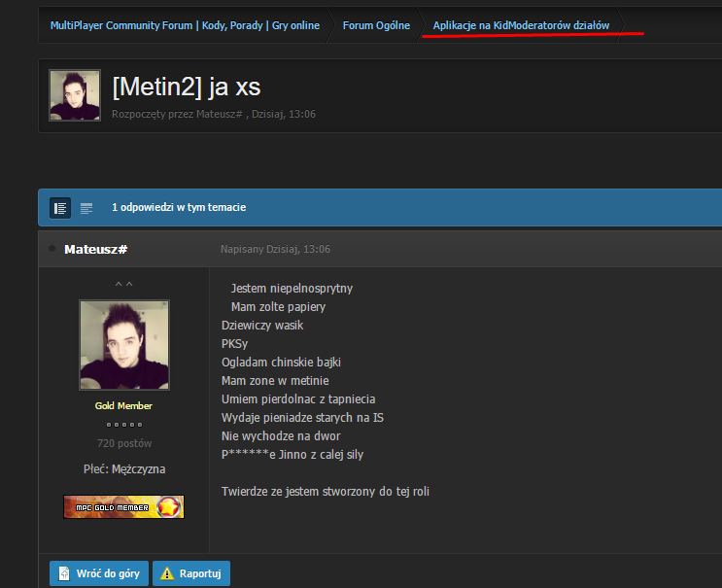Viewport: 722px width, 588px height.
Task: Click the 720 postów count
Action: tap(124, 443)
